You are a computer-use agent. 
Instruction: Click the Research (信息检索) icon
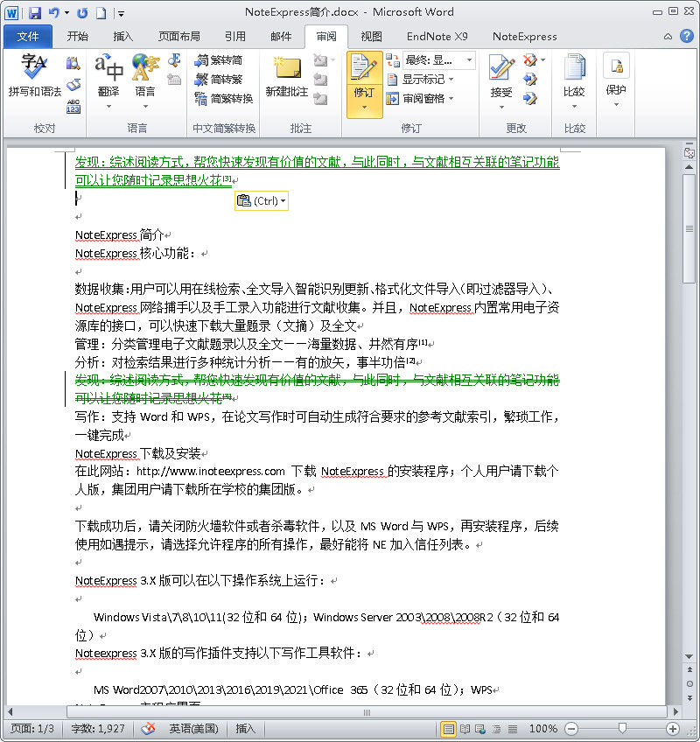73,63
